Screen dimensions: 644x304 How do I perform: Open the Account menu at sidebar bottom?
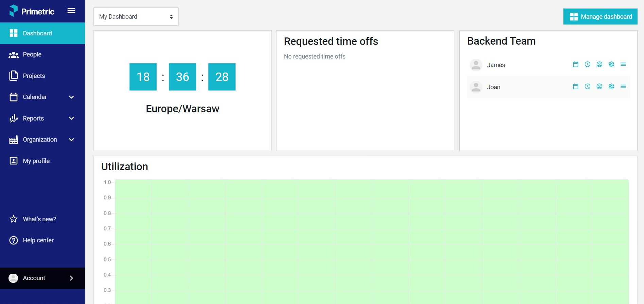(x=43, y=278)
